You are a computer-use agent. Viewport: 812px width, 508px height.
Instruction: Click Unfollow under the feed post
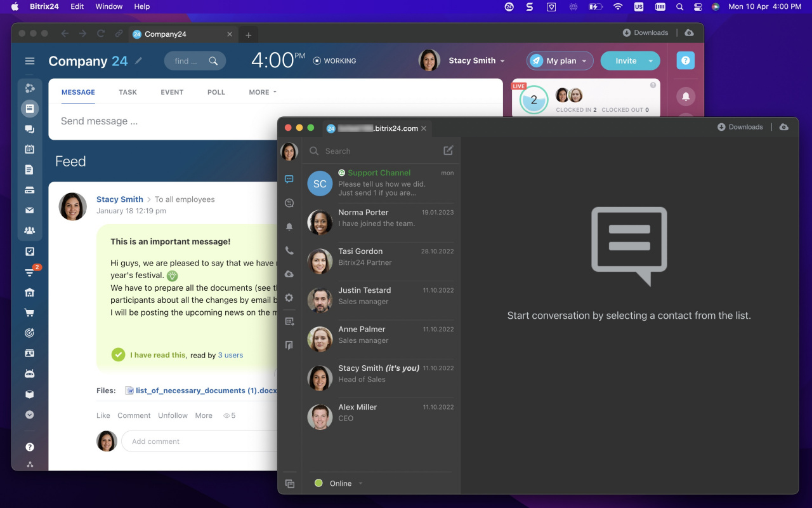pos(173,415)
